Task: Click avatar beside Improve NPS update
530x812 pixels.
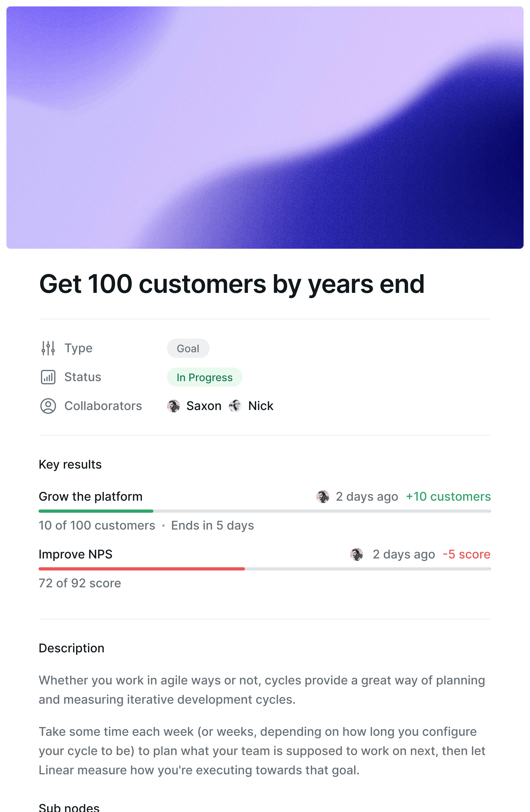Action: click(357, 554)
